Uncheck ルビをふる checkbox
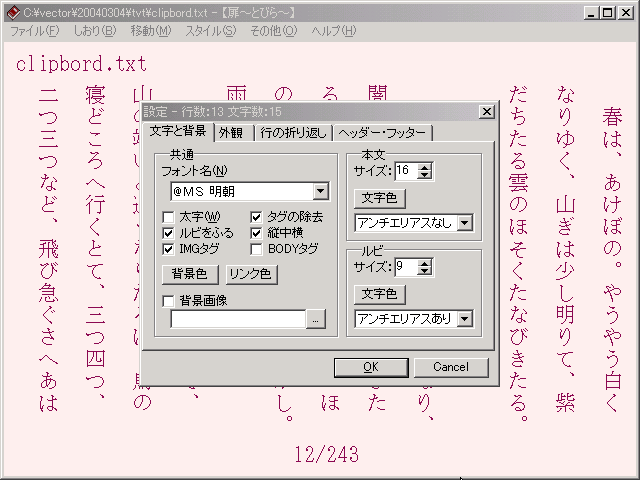Image resolution: width=640 pixels, height=480 pixels. click(169, 233)
